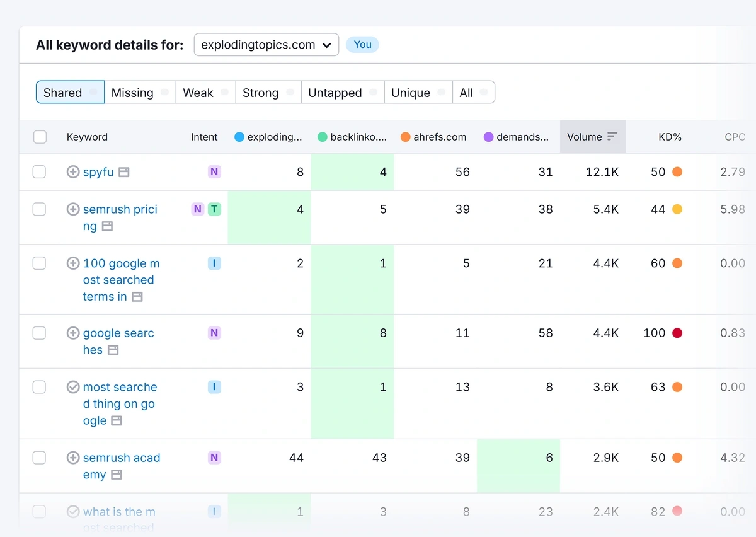This screenshot has width=756, height=537.
Task: Click the orange KD dot for spyfu
Action: (677, 171)
